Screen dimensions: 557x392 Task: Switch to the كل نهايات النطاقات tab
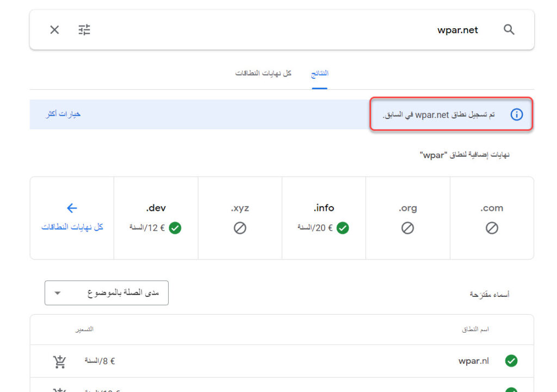click(x=263, y=73)
